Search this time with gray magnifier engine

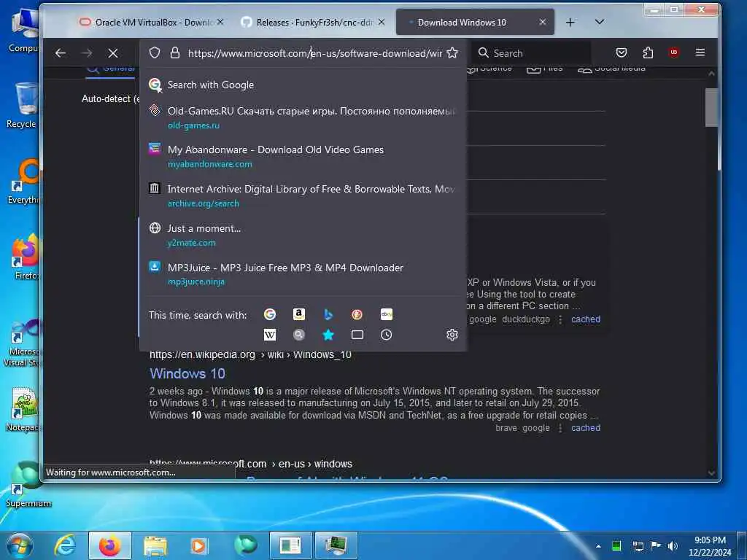pos(298,335)
